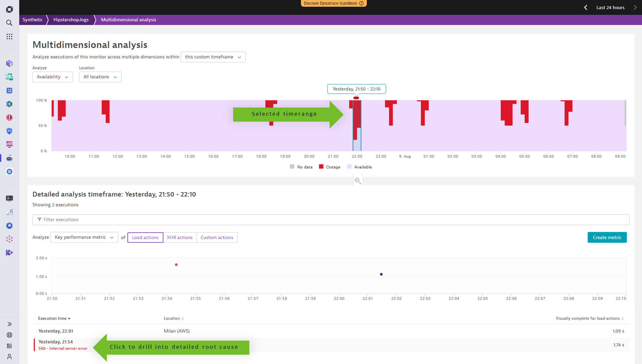Image resolution: width=642 pixels, height=364 pixels.
Task: Expand the sidebar with double-chevron icon
Action: point(9,324)
